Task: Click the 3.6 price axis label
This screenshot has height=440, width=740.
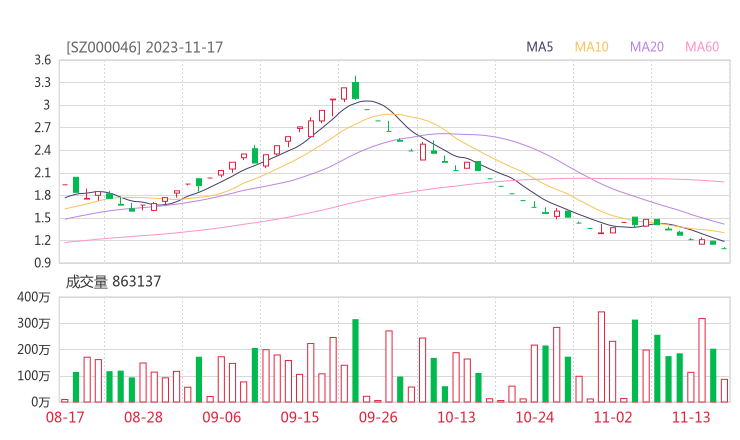Action: (42, 60)
